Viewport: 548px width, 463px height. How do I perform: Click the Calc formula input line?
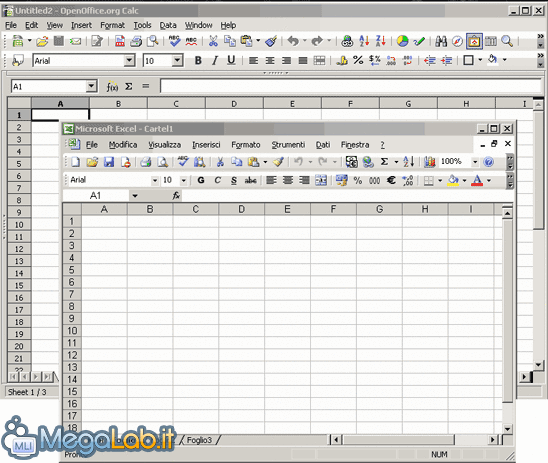pos(351,86)
